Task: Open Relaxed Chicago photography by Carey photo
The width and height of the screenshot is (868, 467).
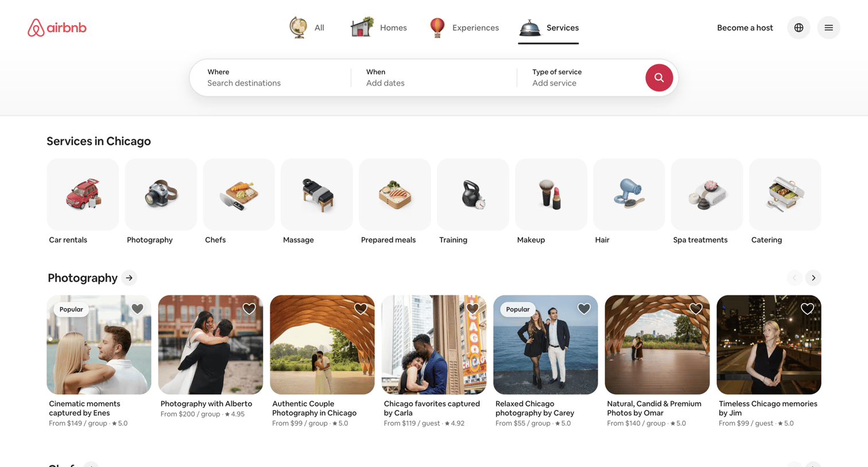Action: pyautogui.click(x=545, y=345)
